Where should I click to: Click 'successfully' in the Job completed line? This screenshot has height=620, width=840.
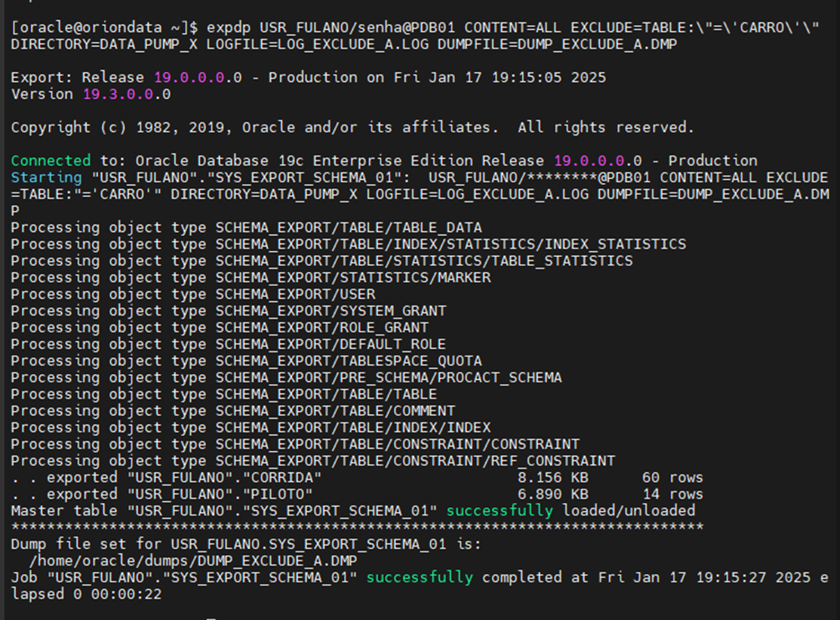pyautogui.click(x=419, y=577)
